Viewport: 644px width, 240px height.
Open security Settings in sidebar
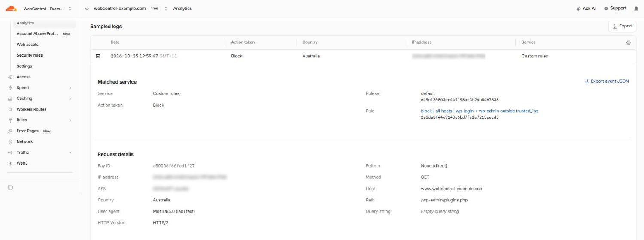(24, 66)
